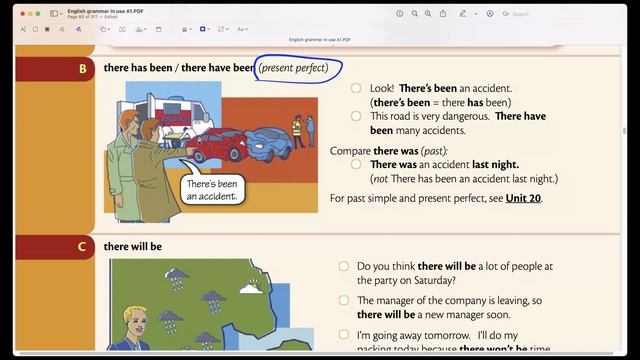Image resolution: width=640 pixels, height=360 pixels.
Task: Click the document title 'English grammar in use A1.PDF'
Action: 105,11
